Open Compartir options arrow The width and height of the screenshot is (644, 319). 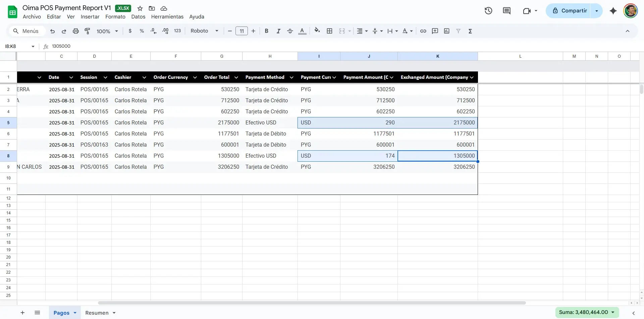tap(597, 11)
